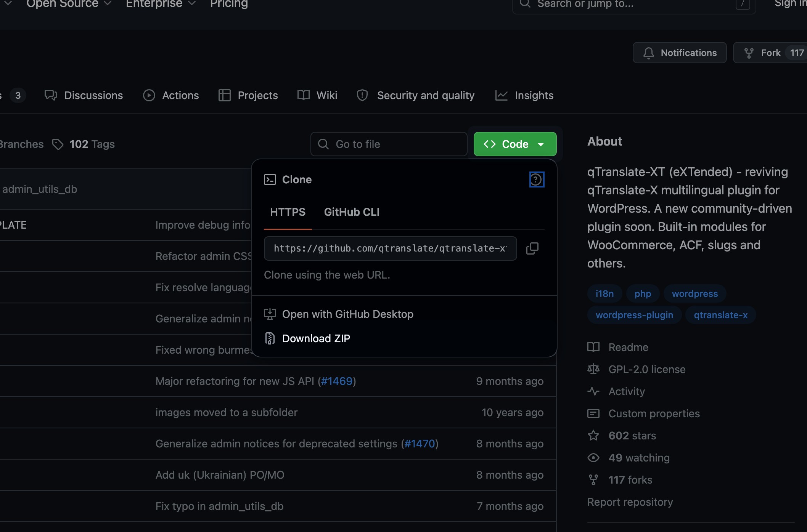Click the Actions play icon

click(149, 95)
